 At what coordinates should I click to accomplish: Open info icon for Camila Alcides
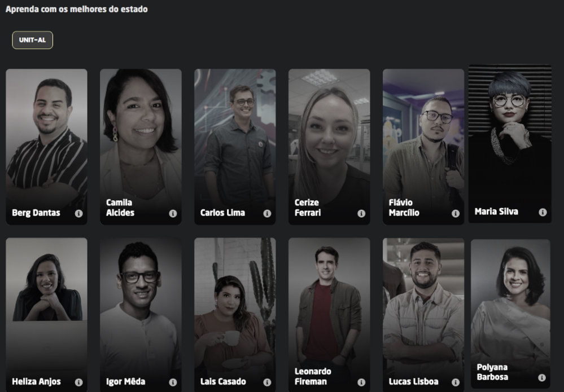coord(173,213)
